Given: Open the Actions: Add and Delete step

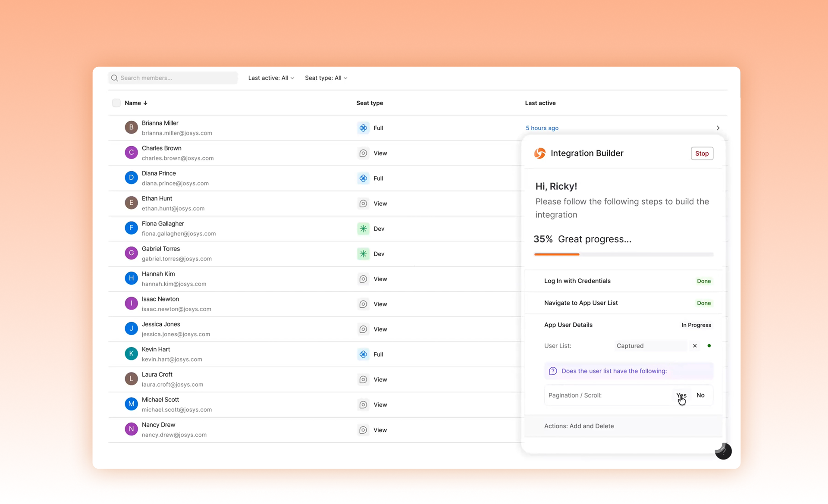Looking at the screenshot, I should (x=579, y=426).
